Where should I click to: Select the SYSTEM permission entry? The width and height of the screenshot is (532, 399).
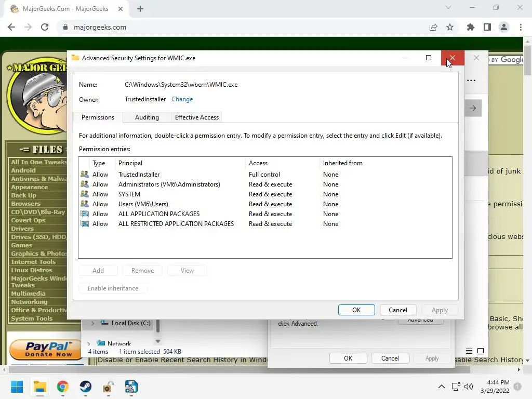click(265, 194)
